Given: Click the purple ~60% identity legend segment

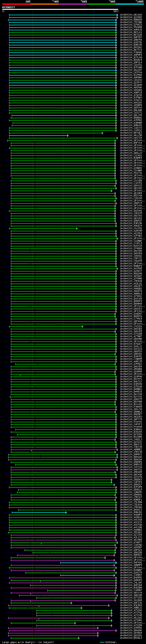Looking at the screenshot, I should pyautogui.click(x=73, y=4).
